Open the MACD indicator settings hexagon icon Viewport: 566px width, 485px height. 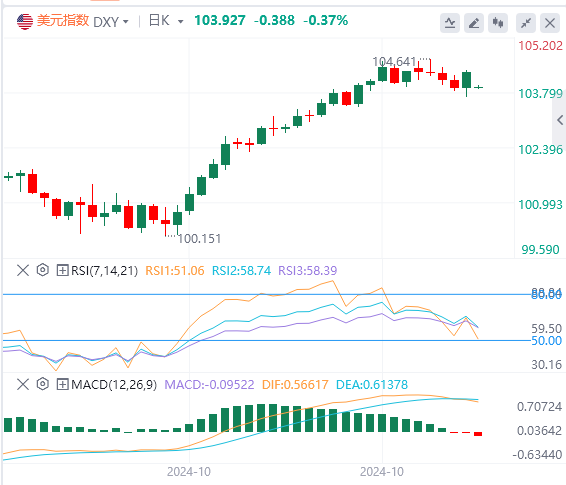(43, 384)
